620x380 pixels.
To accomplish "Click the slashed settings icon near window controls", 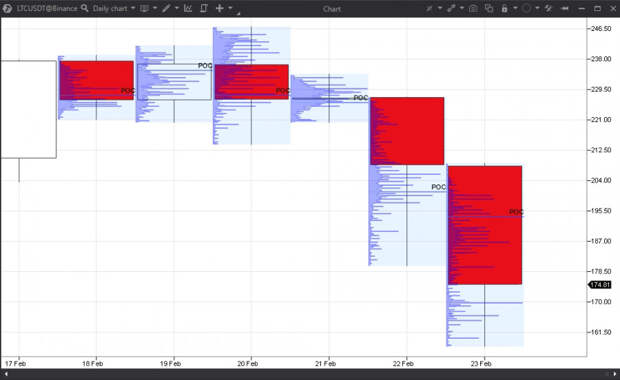I will click(548, 8).
